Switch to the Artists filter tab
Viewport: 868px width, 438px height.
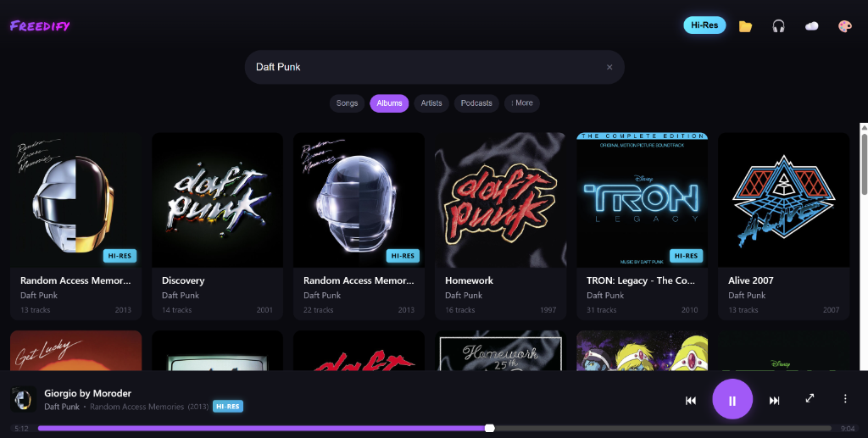click(x=431, y=103)
